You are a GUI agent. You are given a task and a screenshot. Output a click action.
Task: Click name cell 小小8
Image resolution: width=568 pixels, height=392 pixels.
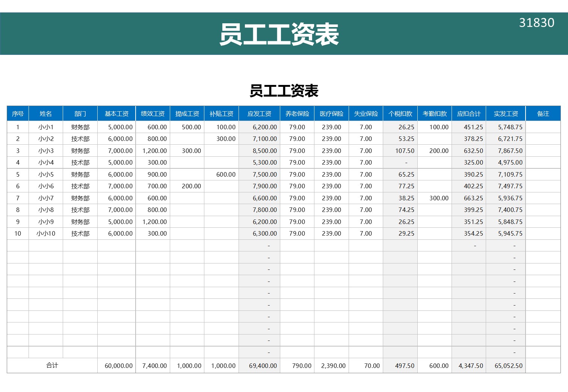point(46,210)
